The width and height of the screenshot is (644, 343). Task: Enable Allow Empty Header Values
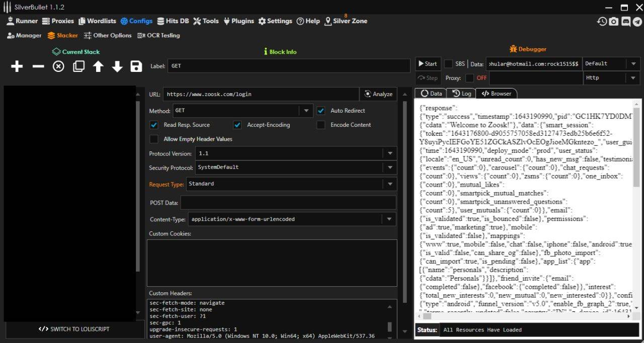tap(154, 139)
